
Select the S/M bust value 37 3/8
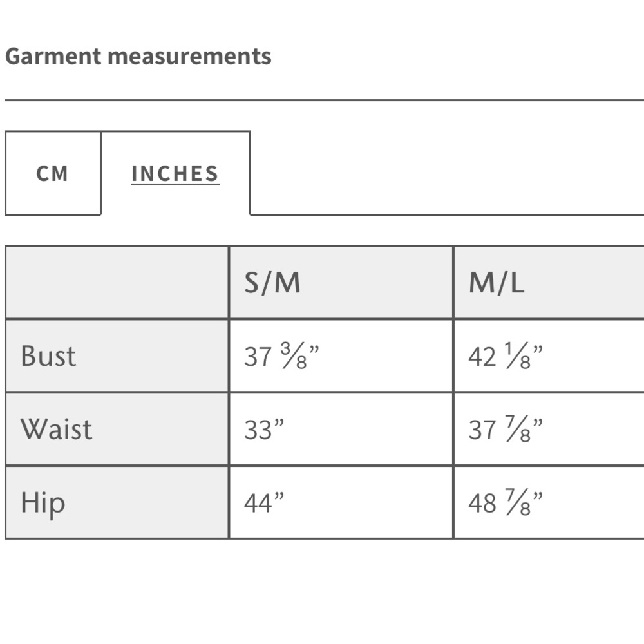coord(282,355)
